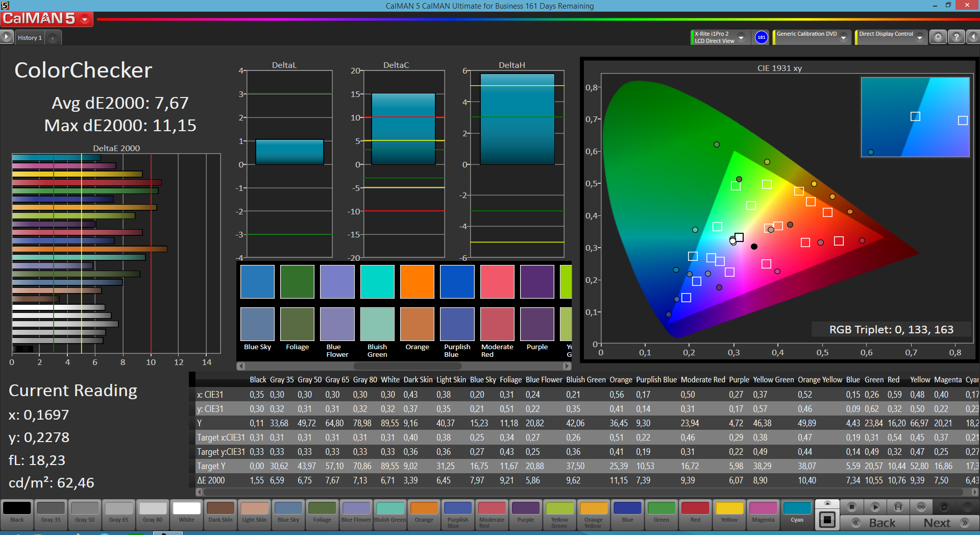
Task: Open the Generic Calibration DVD source dropdown
Action: coord(844,37)
